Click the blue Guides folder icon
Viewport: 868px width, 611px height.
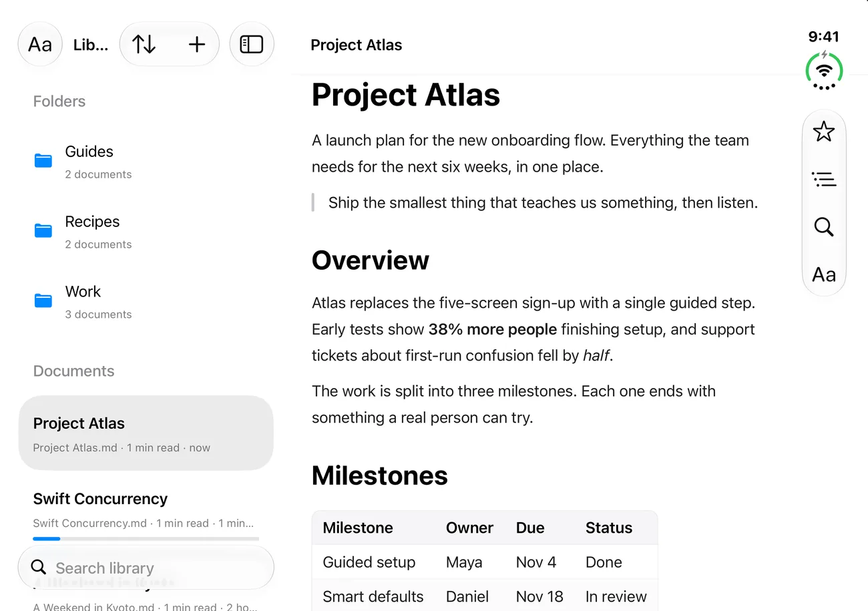(43, 160)
